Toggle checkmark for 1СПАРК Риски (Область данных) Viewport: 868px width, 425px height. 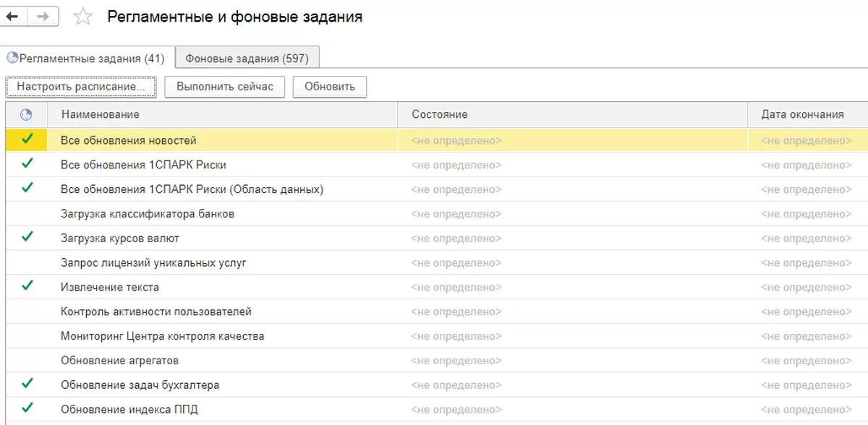pyautogui.click(x=27, y=188)
